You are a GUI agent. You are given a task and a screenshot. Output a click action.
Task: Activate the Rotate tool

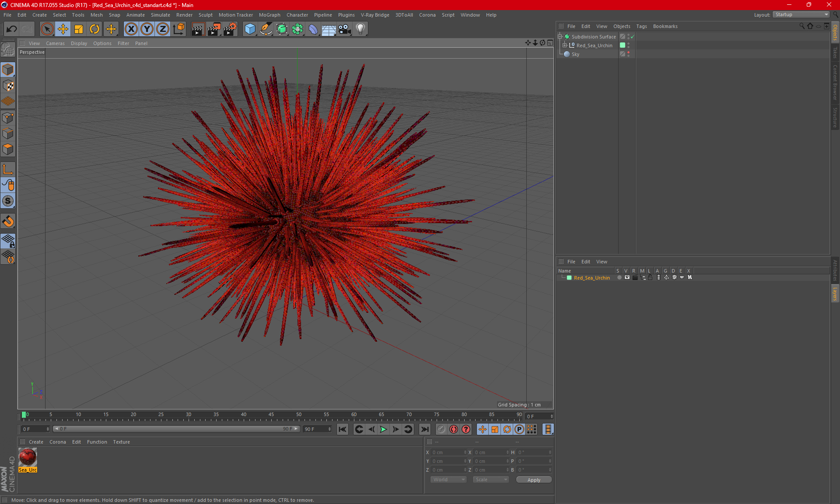tap(94, 29)
